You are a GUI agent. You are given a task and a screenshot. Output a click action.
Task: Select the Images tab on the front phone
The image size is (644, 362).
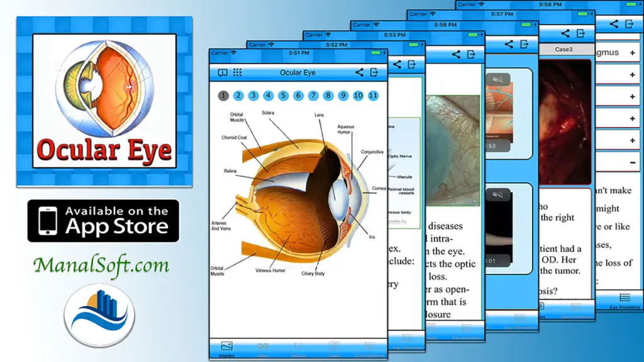coord(226,349)
